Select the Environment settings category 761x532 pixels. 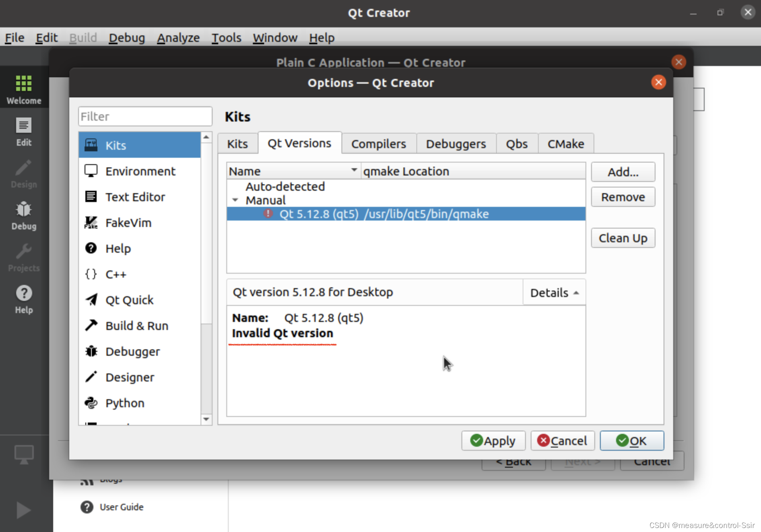coord(140,171)
